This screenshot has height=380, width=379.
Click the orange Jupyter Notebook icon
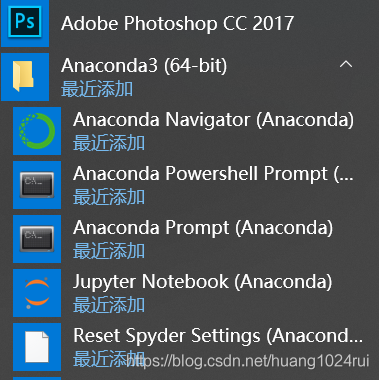coord(37,293)
